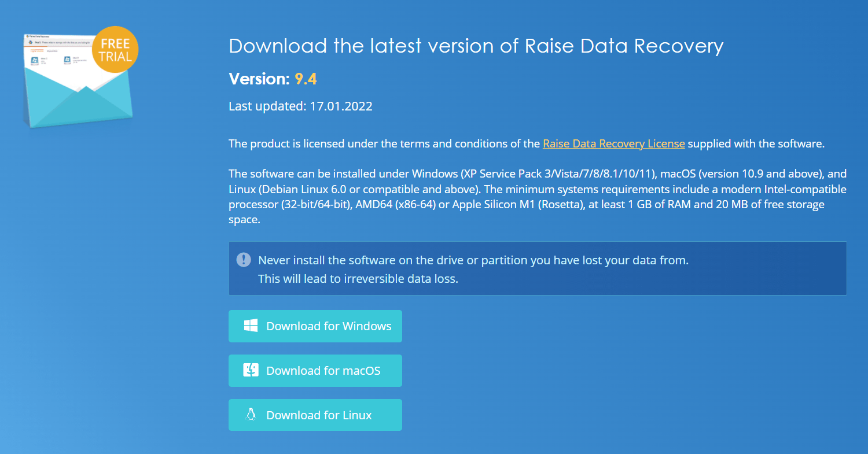Click the Windows logo icon on the Windows download button
Viewport: 868px width, 454px height.
250,326
